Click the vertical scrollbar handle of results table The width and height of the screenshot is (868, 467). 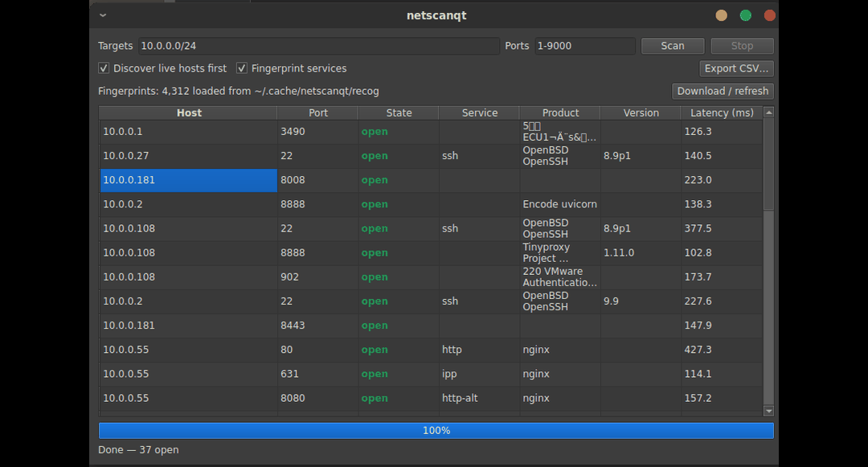click(768, 164)
